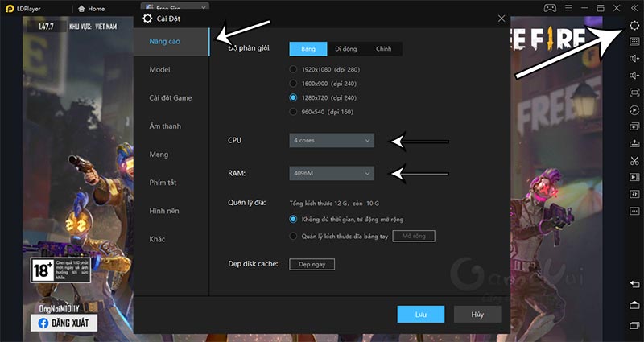
Task: Click the video record sidebar icon
Action: click(634, 177)
